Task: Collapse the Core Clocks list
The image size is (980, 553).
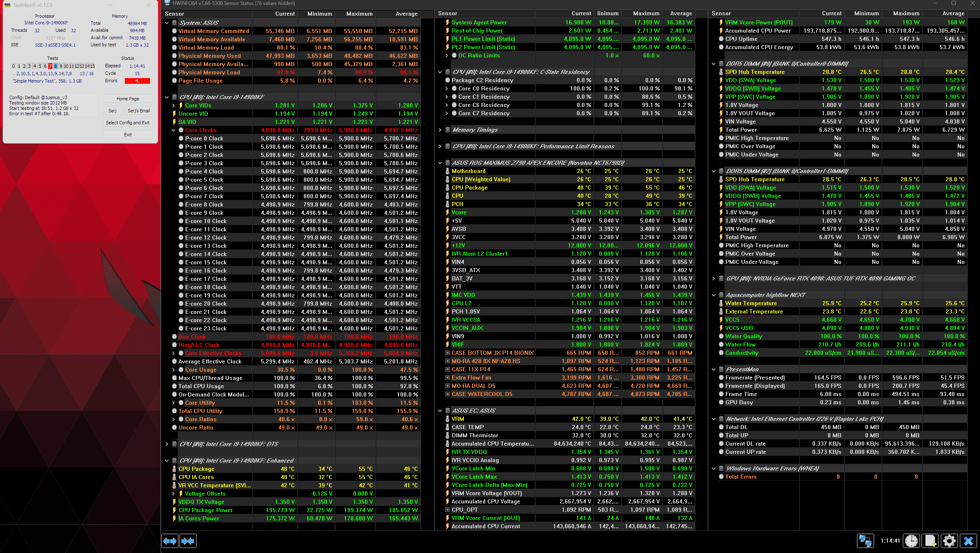Action: tap(174, 130)
